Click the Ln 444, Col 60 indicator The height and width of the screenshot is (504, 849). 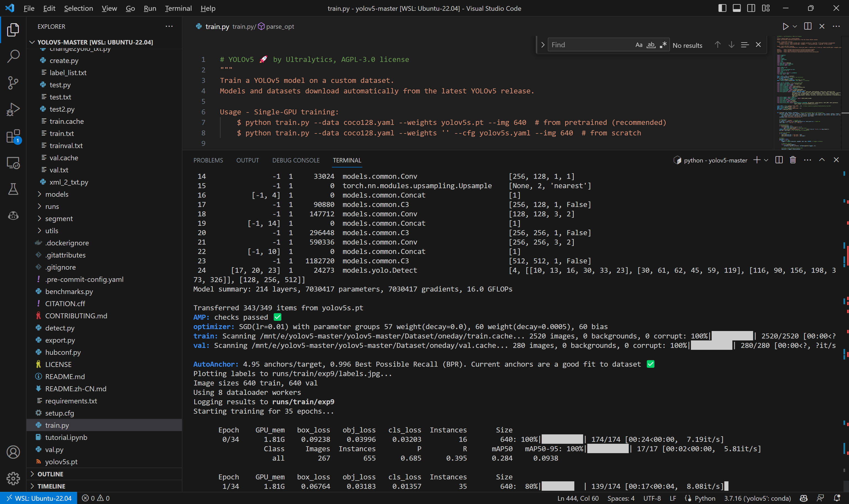[578, 498]
